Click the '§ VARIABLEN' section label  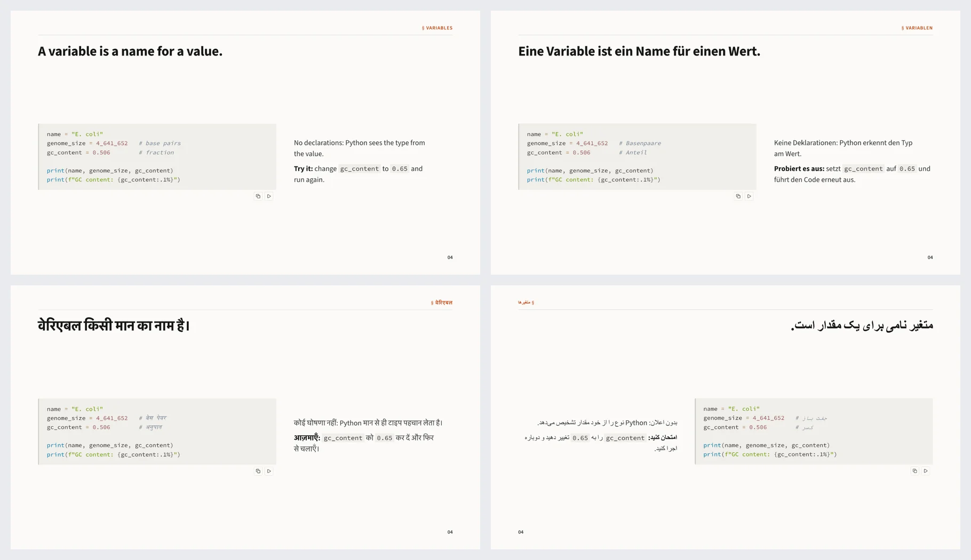917,28
